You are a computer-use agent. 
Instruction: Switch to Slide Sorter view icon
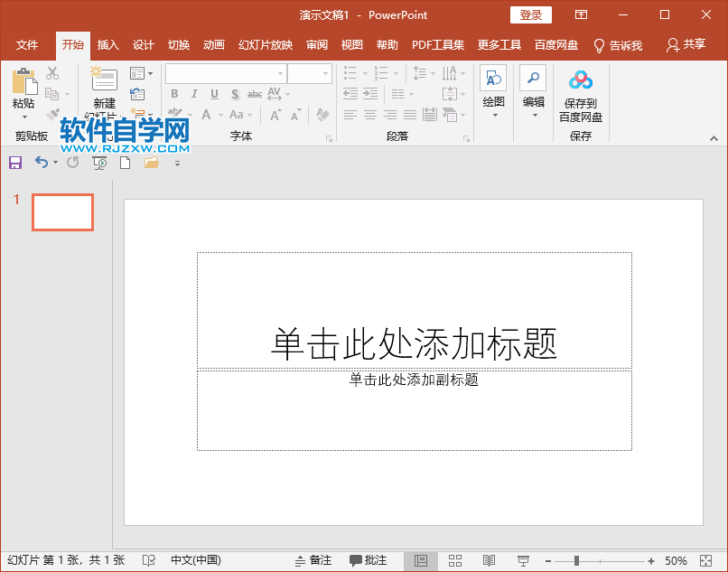(x=455, y=560)
